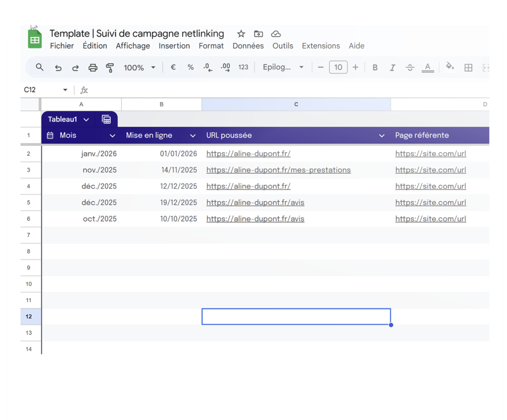Screen dimensions: 507x420
Task: Click the redo arrow icon
Action: pyautogui.click(x=75, y=68)
